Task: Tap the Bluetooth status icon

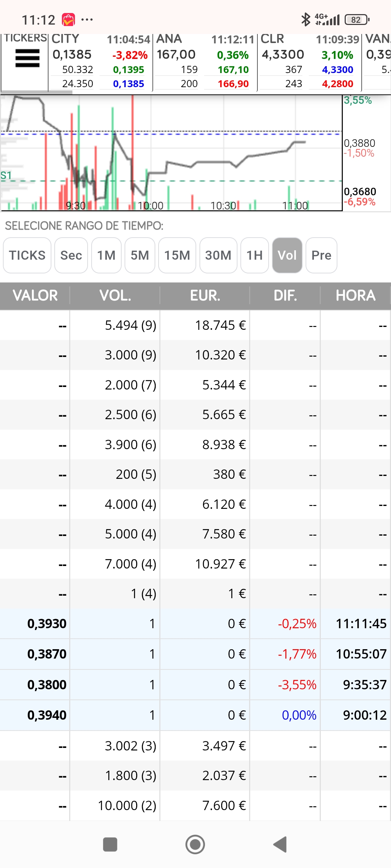Action: coord(306,20)
